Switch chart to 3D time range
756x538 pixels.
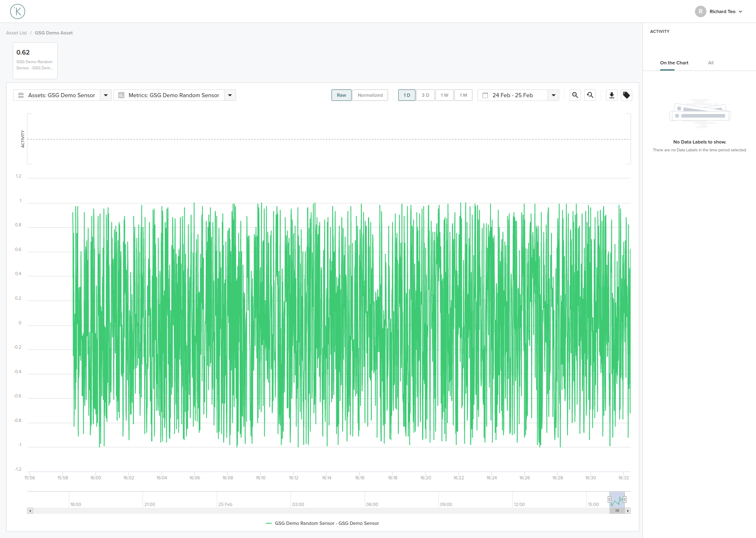pos(425,95)
